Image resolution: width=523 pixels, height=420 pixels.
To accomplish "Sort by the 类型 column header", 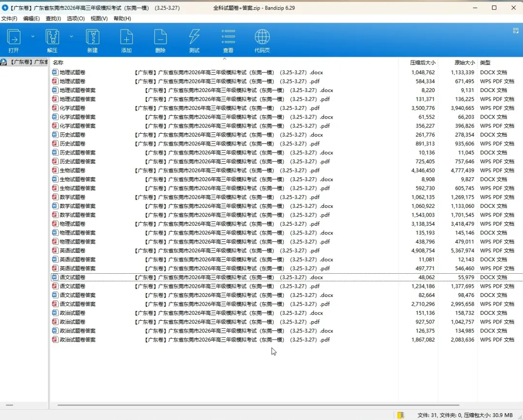I will click(x=485, y=62).
